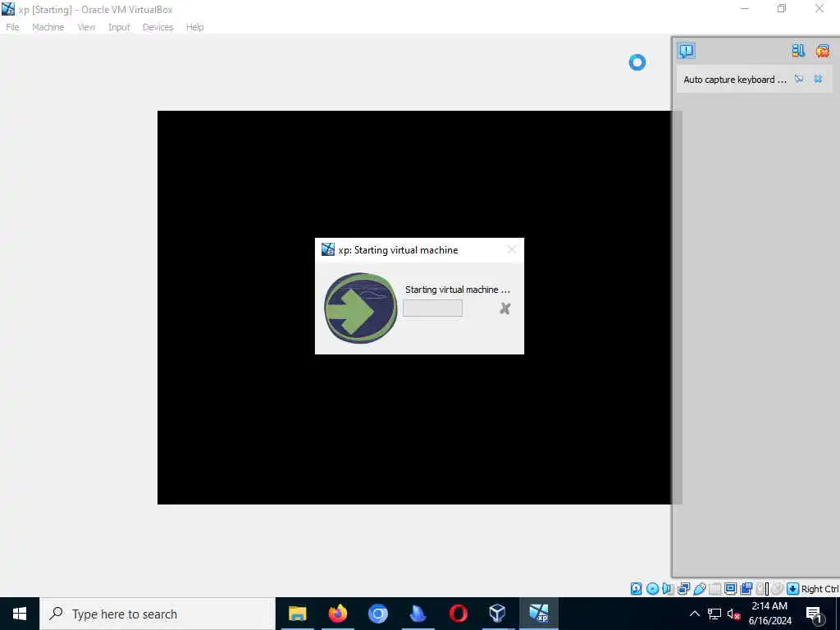Viewport: 840px width, 630px height.
Task: Launch Firefox from the taskbar
Action: tap(337, 614)
